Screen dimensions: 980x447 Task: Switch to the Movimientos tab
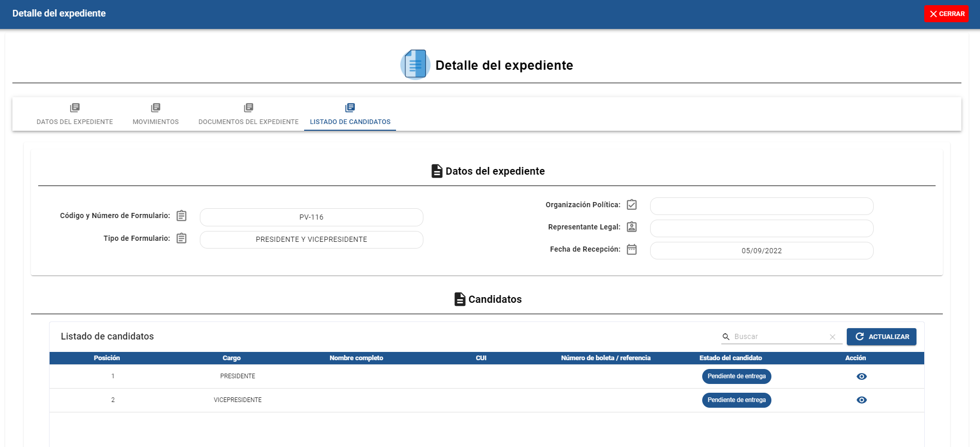click(x=155, y=114)
